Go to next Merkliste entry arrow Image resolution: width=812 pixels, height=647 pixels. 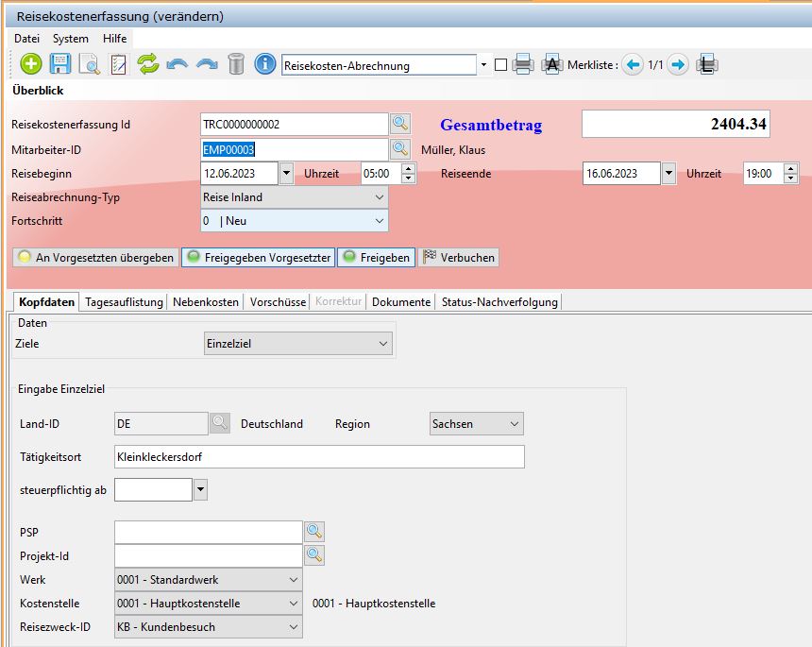pos(677,65)
